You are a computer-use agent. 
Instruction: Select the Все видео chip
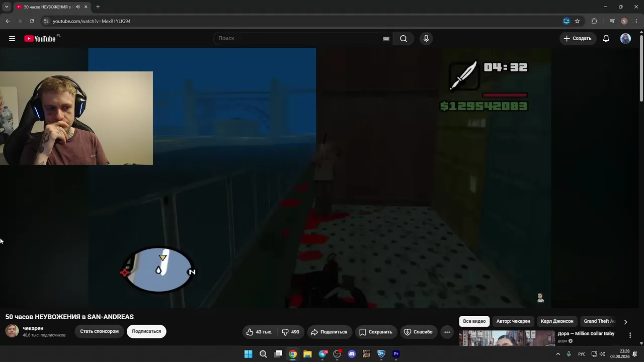click(x=474, y=321)
